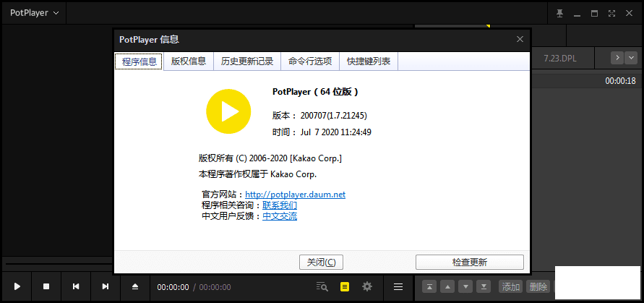The height and width of the screenshot is (303, 644).
Task: Move the playlist item down
Action: (465, 286)
